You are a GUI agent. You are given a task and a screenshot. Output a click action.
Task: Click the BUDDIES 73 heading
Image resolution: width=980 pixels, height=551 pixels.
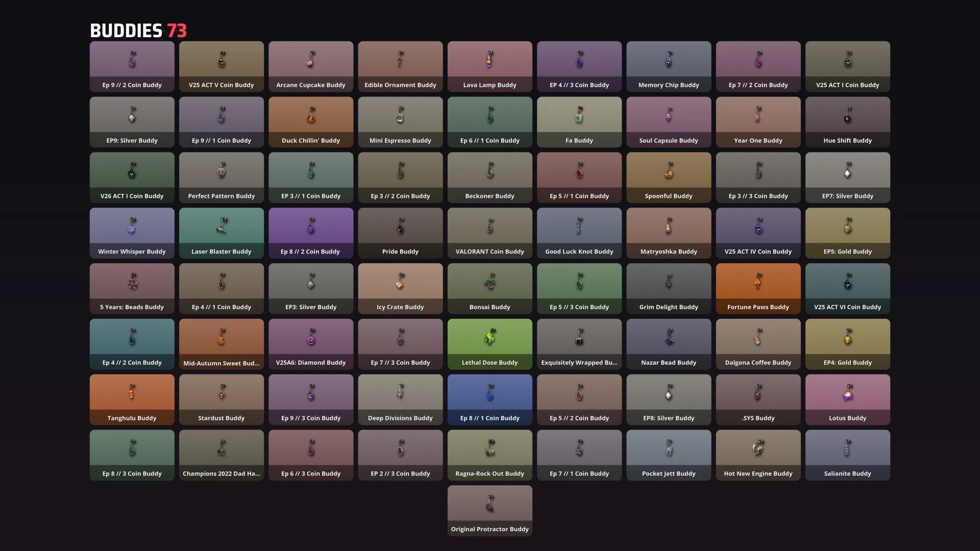tap(138, 31)
